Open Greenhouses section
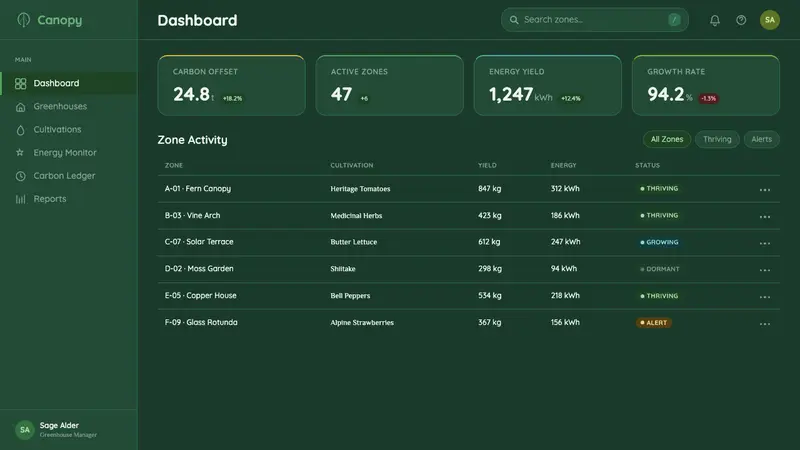This screenshot has height=450, width=800. pos(69,106)
